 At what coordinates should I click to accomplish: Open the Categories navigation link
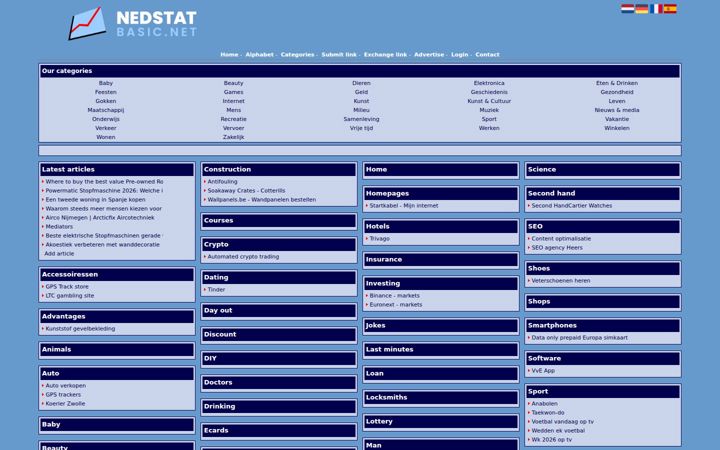(x=297, y=55)
